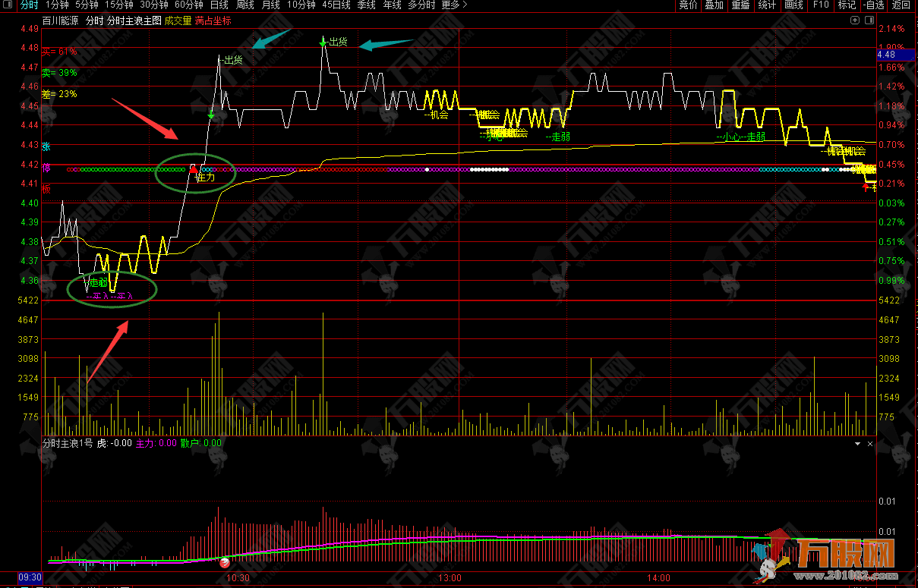Click the green arrow at second 出货 peak
This screenshot has width=918, height=588.
click(x=323, y=42)
